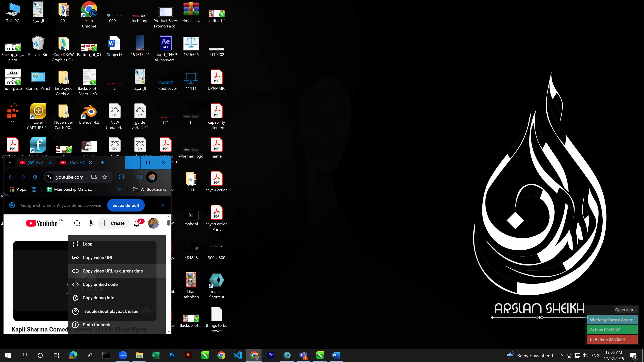Click the install app icon in address bar
This screenshot has height=362, width=644.
click(x=94, y=177)
